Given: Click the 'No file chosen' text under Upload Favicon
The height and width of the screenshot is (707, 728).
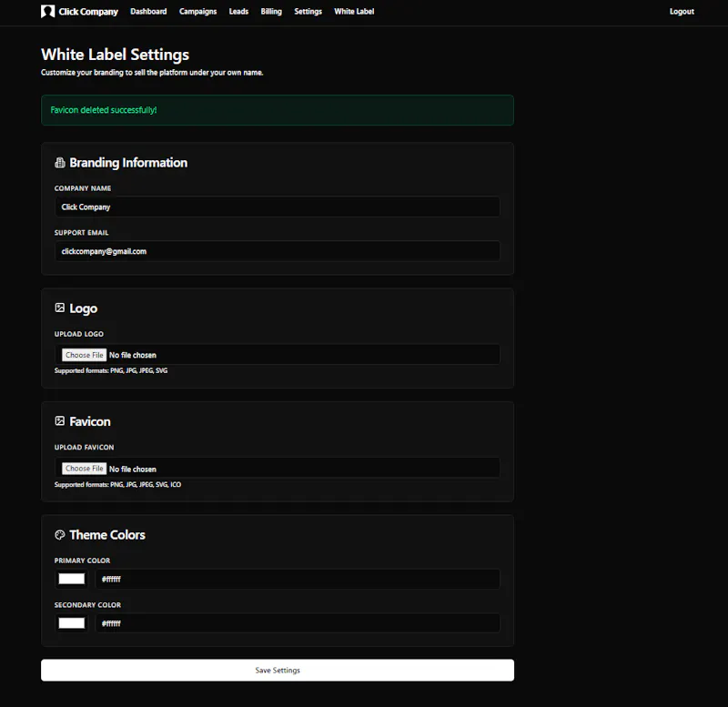Looking at the screenshot, I should pyautogui.click(x=133, y=469).
